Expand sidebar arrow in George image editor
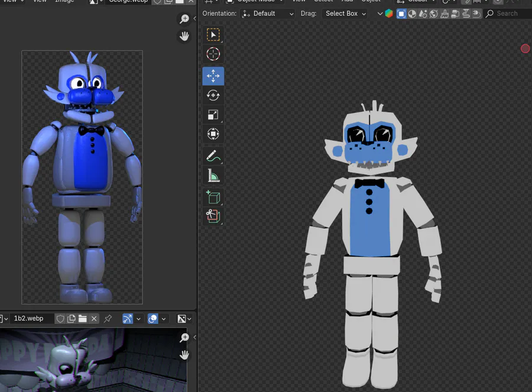Viewport: 532px width, 392px height. (x=194, y=18)
